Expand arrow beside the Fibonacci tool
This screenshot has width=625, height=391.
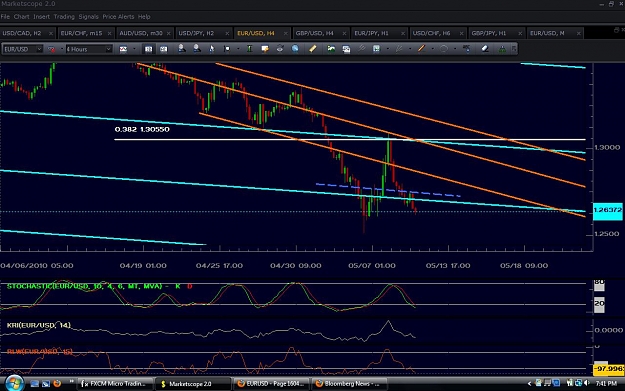click(x=410, y=49)
